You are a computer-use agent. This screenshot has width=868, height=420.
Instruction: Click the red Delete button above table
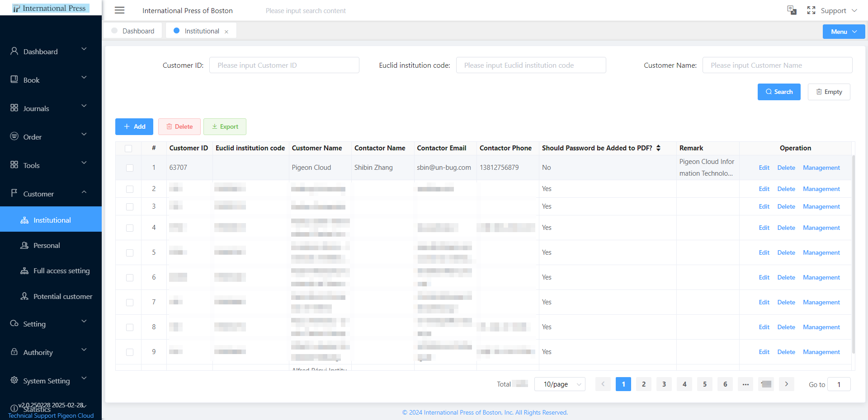click(x=179, y=126)
